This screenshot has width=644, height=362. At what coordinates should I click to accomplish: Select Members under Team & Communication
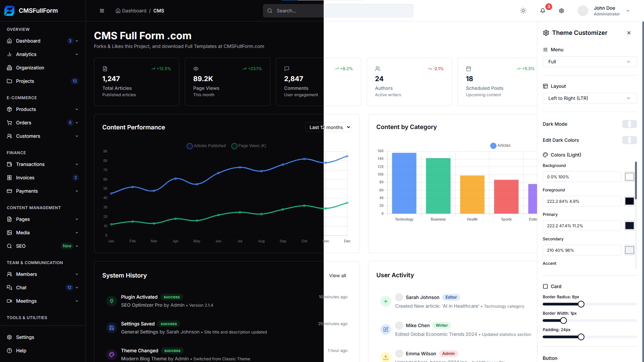[26, 274]
